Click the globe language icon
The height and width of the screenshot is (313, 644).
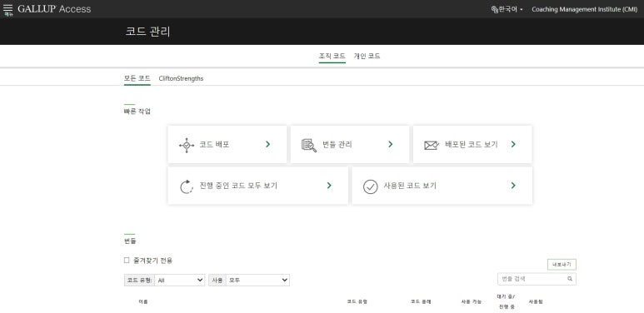(495, 9)
